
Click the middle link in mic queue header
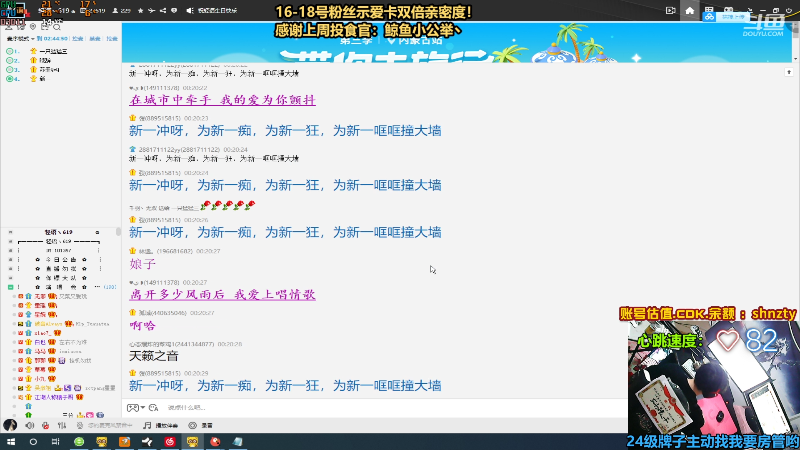pos(95,39)
